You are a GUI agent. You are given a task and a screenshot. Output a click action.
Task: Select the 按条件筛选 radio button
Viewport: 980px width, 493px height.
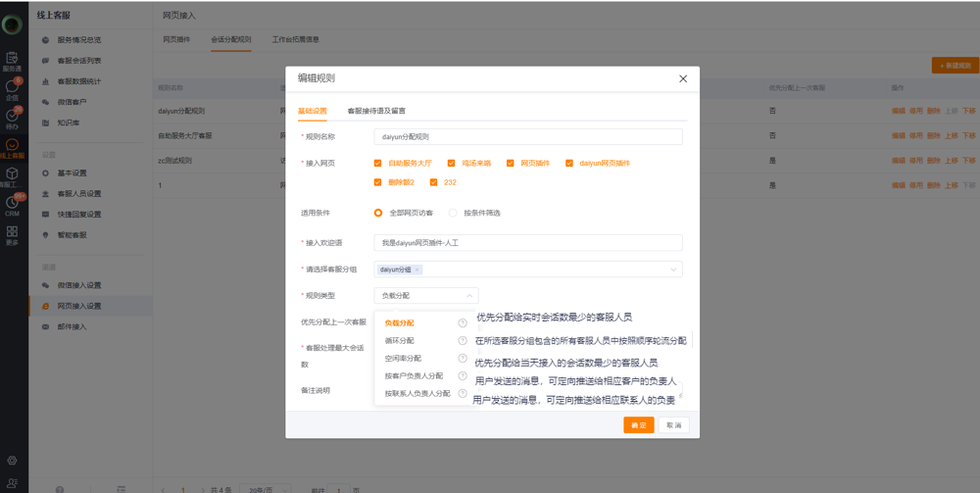click(453, 213)
